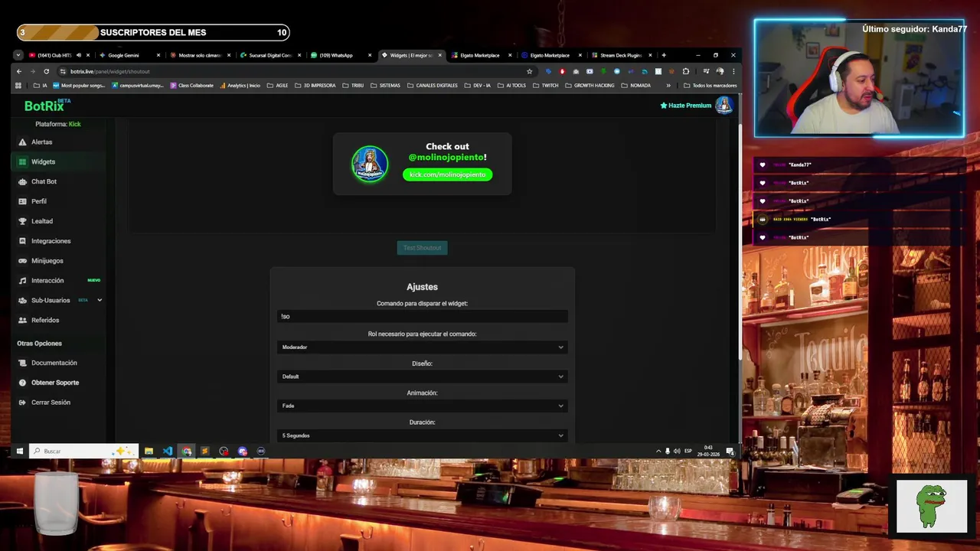Click the molinojopiento avatar in shoutout preview

click(x=370, y=164)
